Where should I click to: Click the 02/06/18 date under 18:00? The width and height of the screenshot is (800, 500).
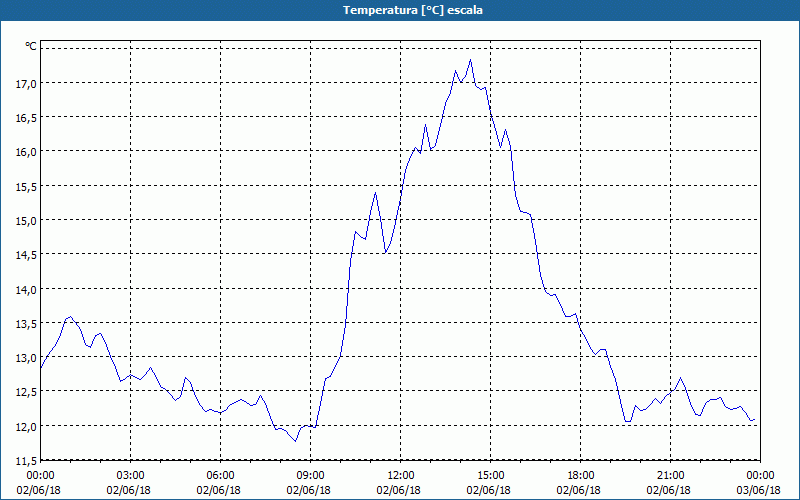579,490
